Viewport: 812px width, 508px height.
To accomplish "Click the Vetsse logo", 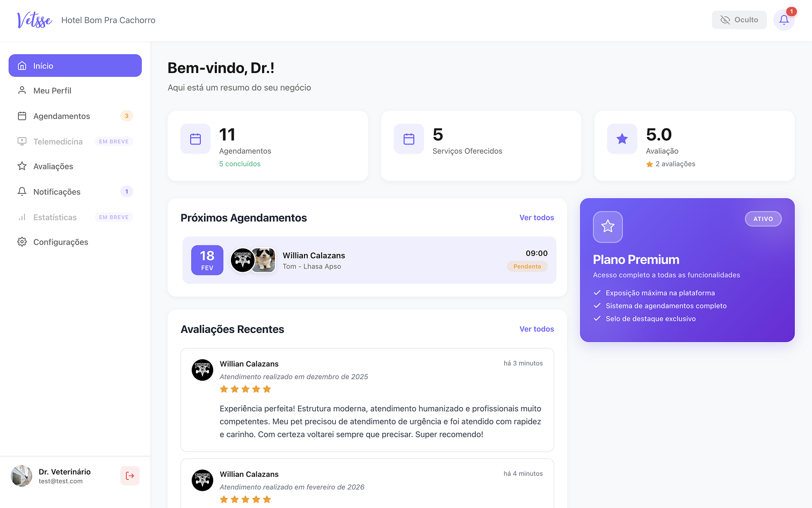I will pos(34,20).
